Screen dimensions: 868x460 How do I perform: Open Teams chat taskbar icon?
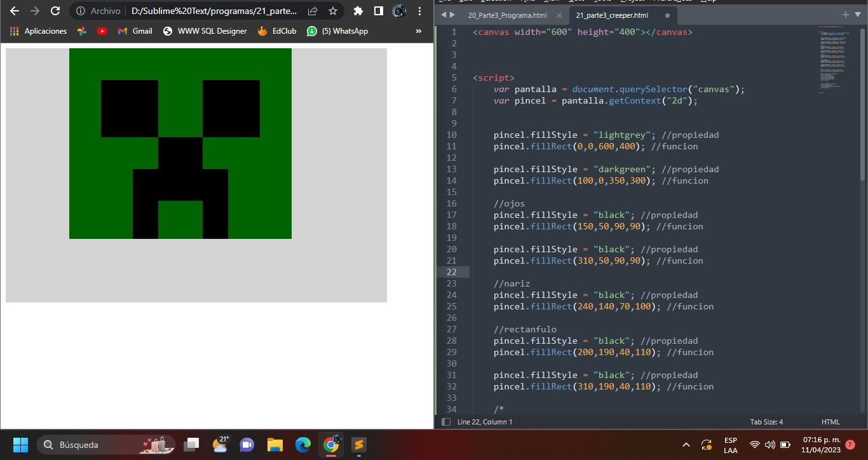pos(247,445)
